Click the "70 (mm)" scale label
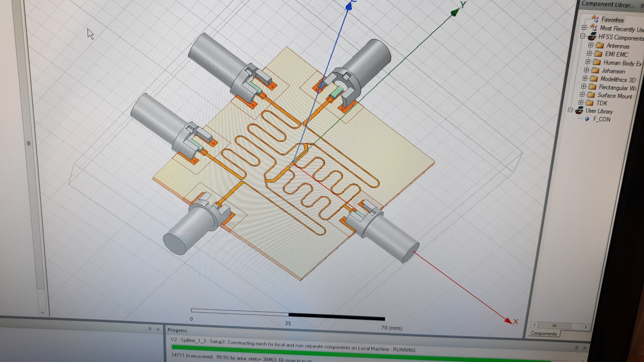 tap(392, 328)
